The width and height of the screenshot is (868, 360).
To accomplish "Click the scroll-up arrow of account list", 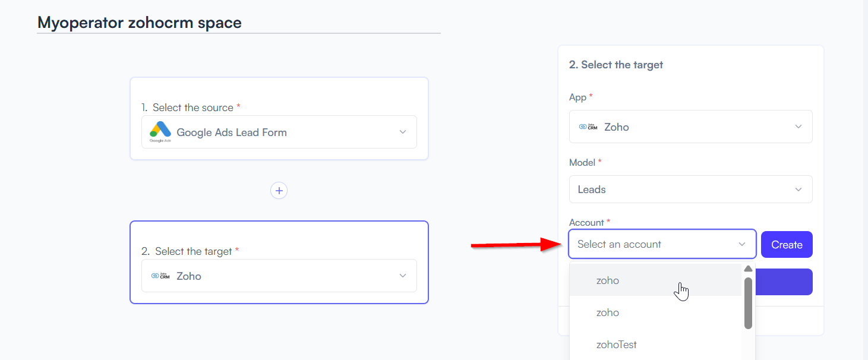I will 748,269.
